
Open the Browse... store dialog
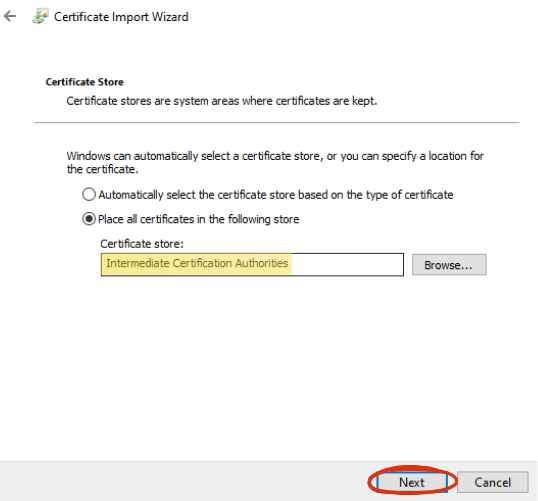click(x=449, y=265)
